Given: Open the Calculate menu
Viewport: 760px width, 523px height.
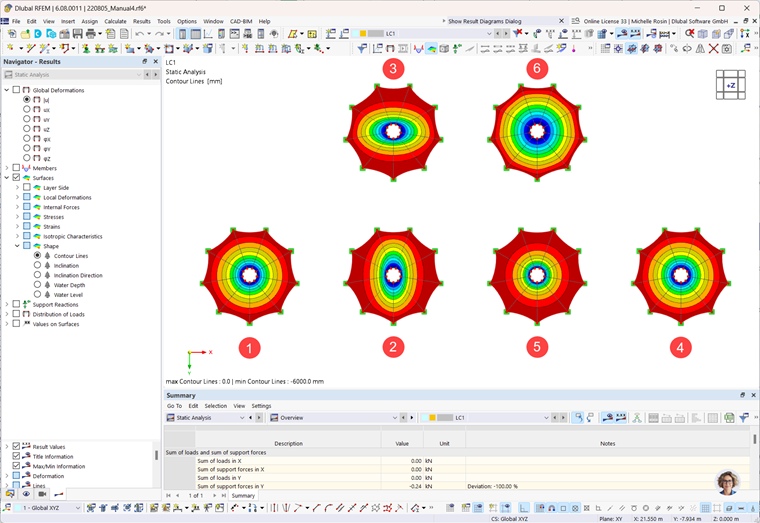Looking at the screenshot, I should coord(115,21).
